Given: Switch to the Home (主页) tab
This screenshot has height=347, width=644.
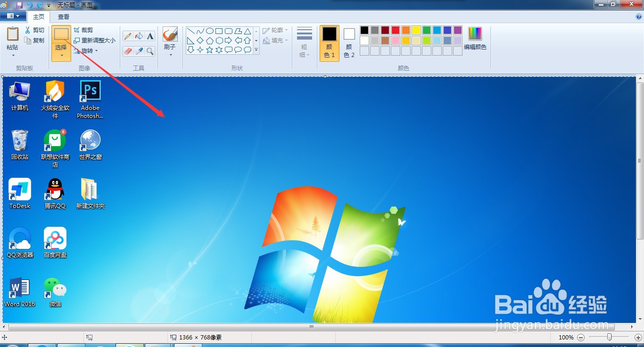Looking at the screenshot, I should pyautogui.click(x=39, y=17).
